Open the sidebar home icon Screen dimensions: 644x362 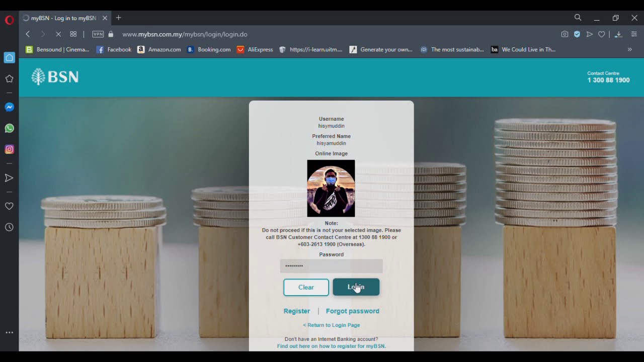(x=9, y=58)
